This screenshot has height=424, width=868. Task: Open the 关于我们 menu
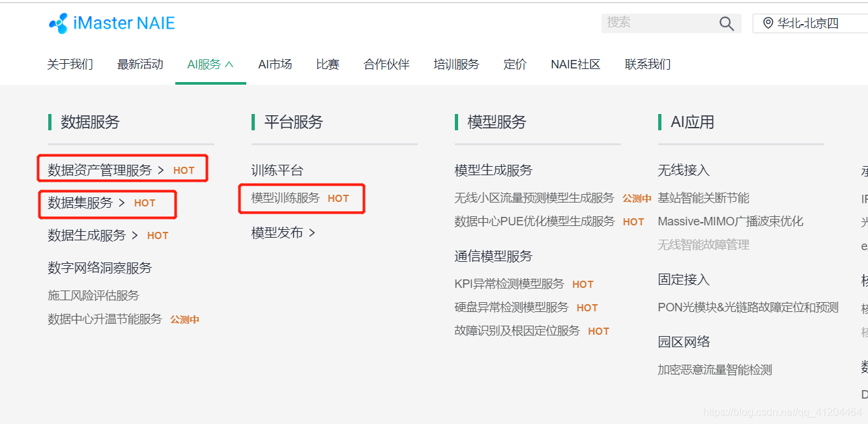(x=70, y=64)
